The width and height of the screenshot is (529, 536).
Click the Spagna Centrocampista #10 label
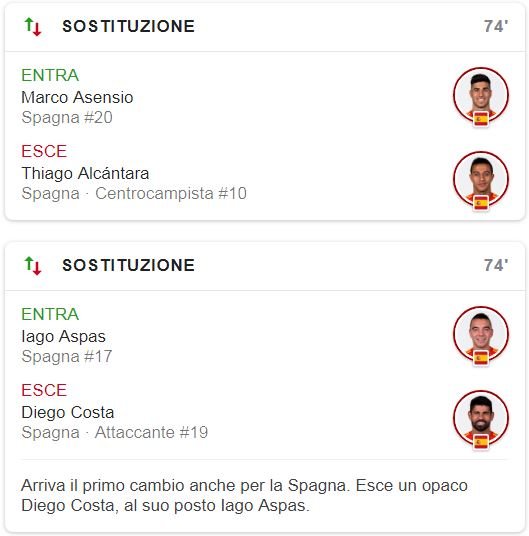click(134, 193)
